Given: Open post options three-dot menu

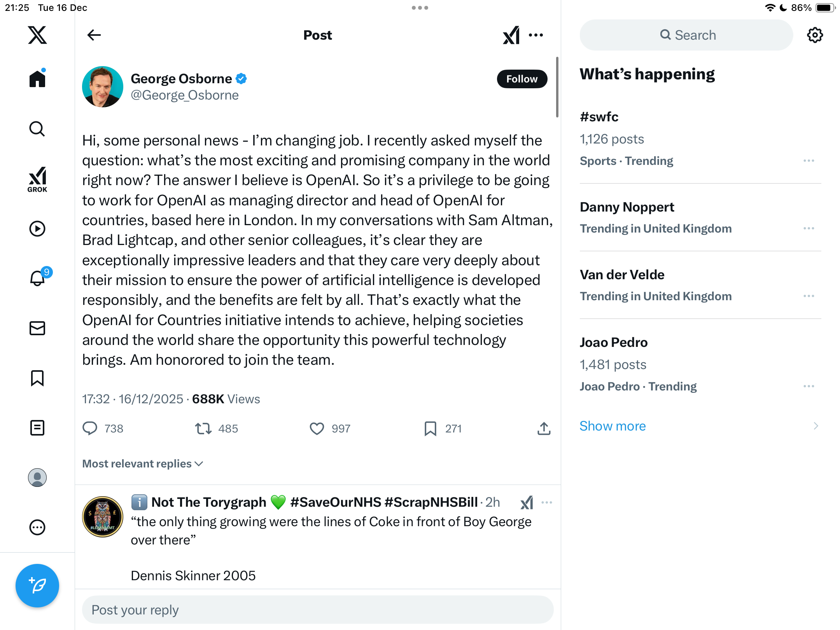Looking at the screenshot, I should coord(536,35).
